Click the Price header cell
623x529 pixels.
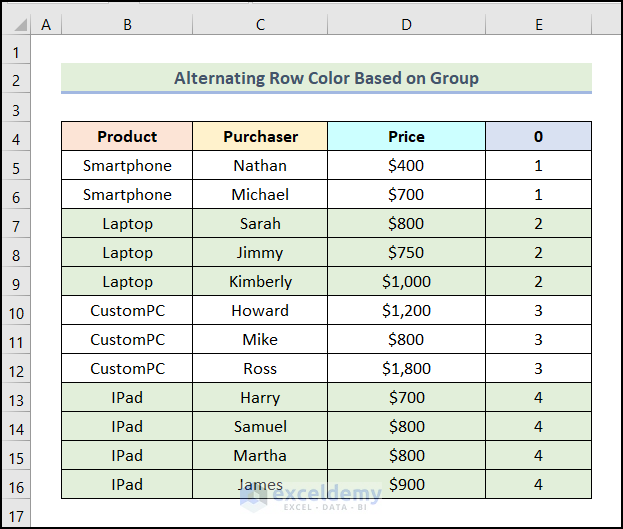pyautogui.click(x=406, y=136)
